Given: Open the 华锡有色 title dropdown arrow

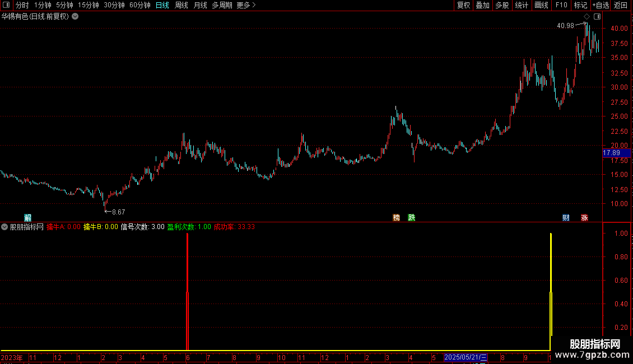Looking at the screenshot, I should (75, 17).
